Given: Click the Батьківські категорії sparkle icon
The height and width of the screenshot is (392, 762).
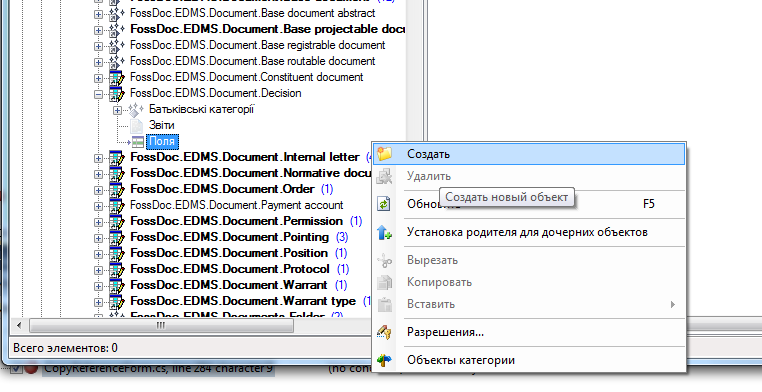Looking at the screenshot, I should coord(136,110).
